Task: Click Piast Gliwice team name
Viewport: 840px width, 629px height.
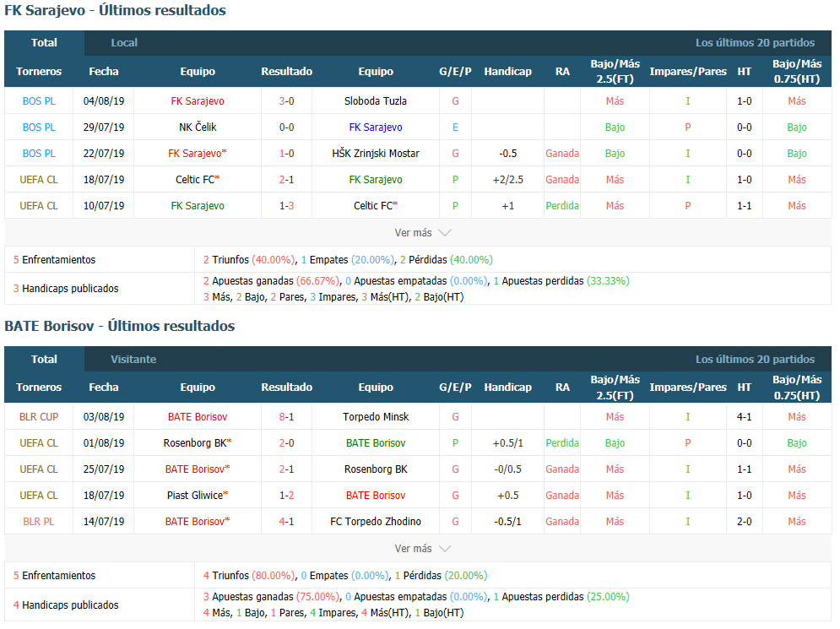Action: click(198, 496)
